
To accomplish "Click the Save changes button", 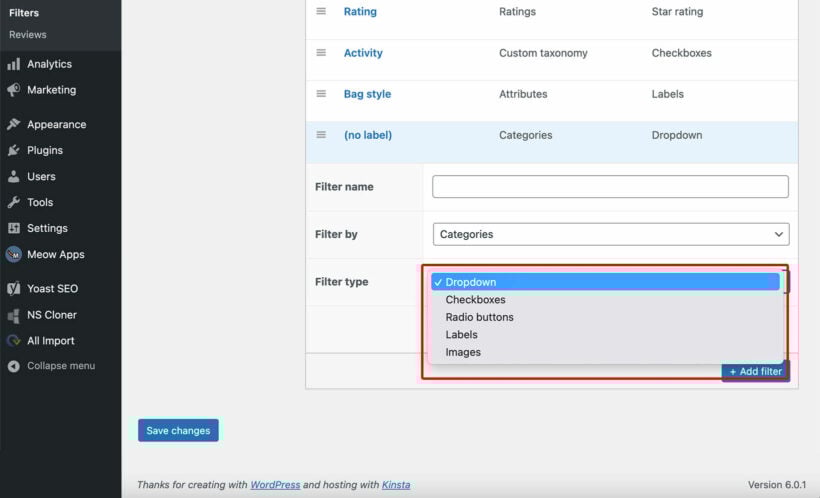I will pyautogui.click(x=178, y=431).
